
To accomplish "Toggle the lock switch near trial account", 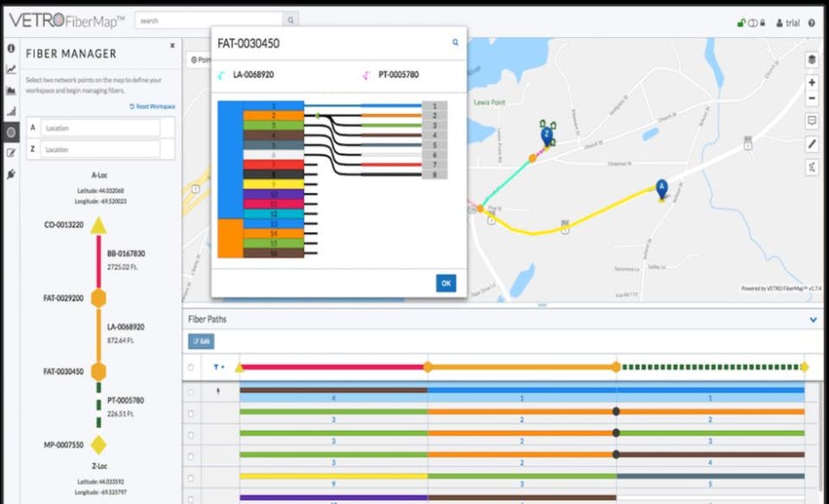I will 753,22.
